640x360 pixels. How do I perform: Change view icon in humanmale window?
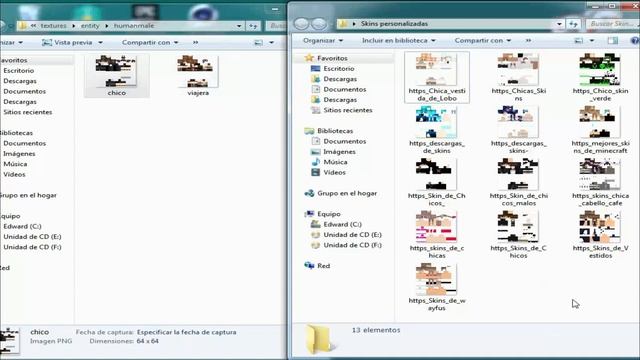click(x=258, y=42)
